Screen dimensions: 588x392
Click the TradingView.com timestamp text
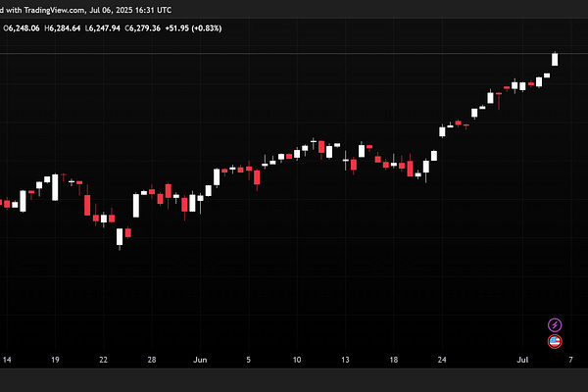86,10
